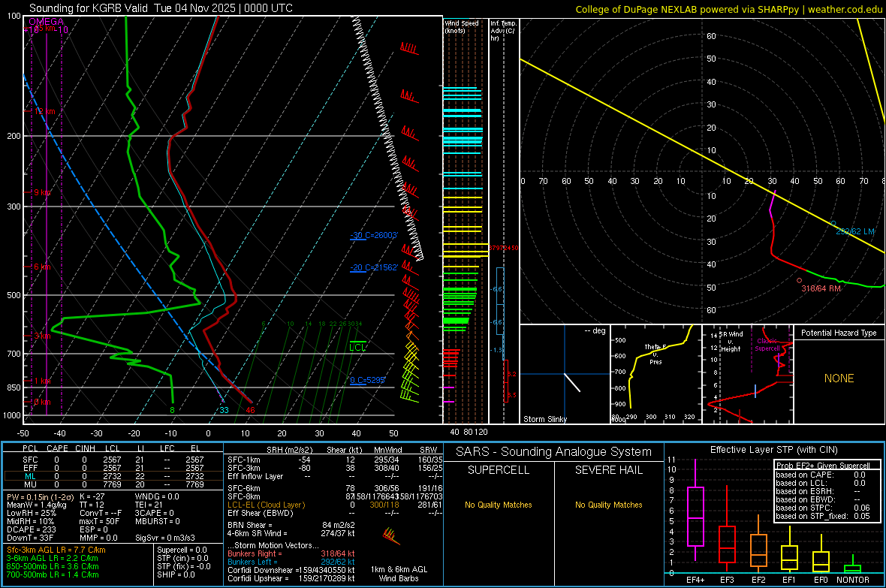
Task: Click the 'Corfidi Upshear' vector line
Action: pyautogui.click(x=291, y=578)
